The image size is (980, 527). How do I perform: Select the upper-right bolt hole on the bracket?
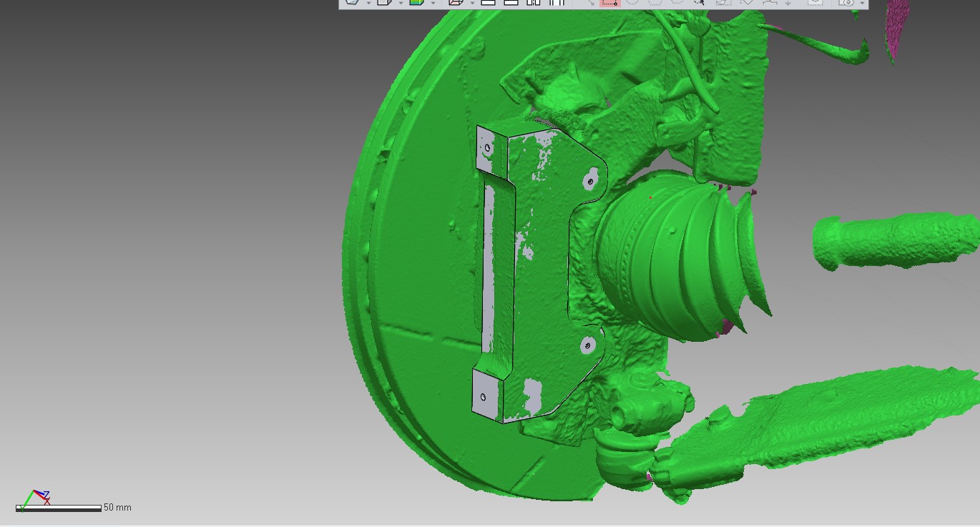591,181
